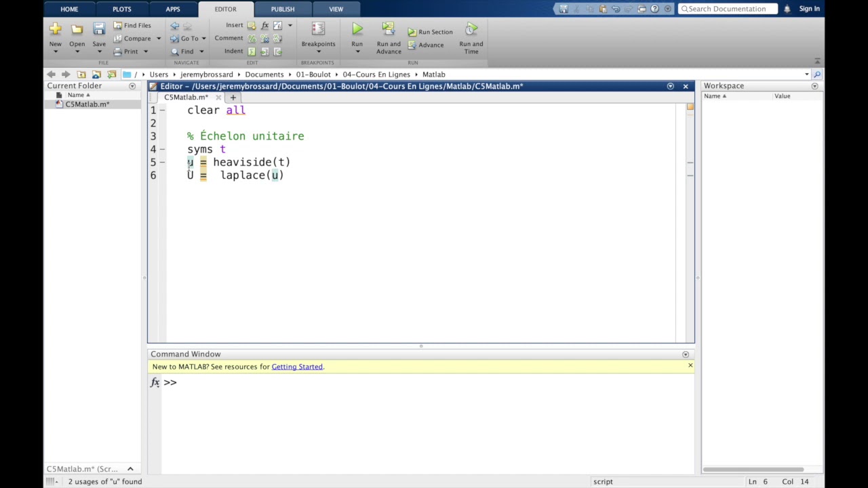Close the C5Matlab.m* editor tab
Screen dimensions: 868x488
tap(218, 98)
